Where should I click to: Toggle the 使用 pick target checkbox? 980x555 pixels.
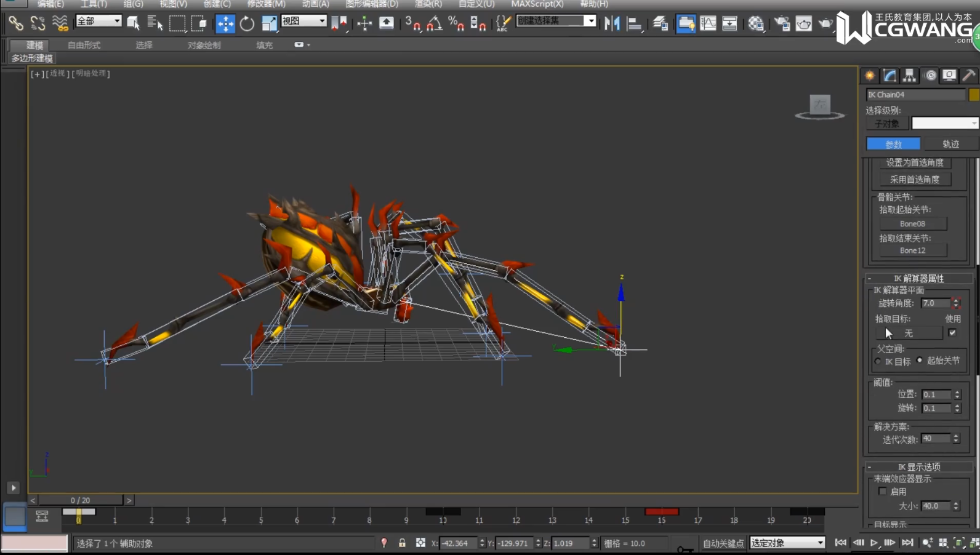pyautogui.click(x=952, y=333)
